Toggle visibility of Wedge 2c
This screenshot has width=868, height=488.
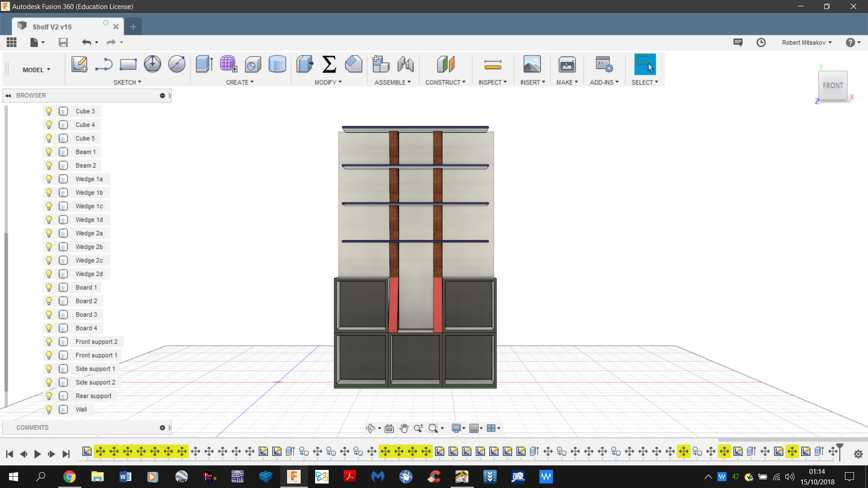(x=49, y=260)
